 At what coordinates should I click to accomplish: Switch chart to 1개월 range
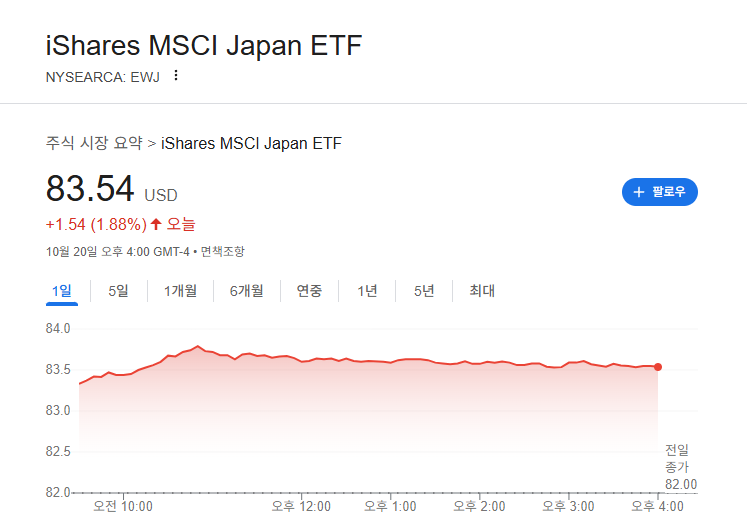181,291
